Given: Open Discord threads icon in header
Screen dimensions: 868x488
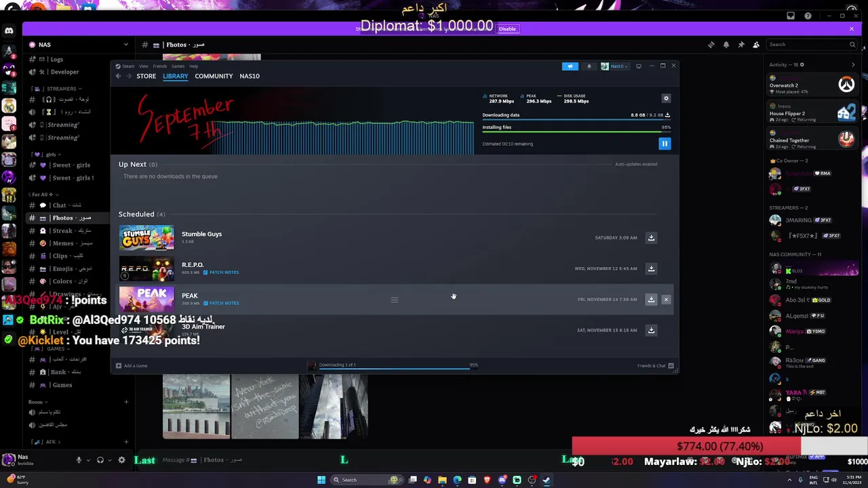Looking at the screenshot, I should coord(711,45).
